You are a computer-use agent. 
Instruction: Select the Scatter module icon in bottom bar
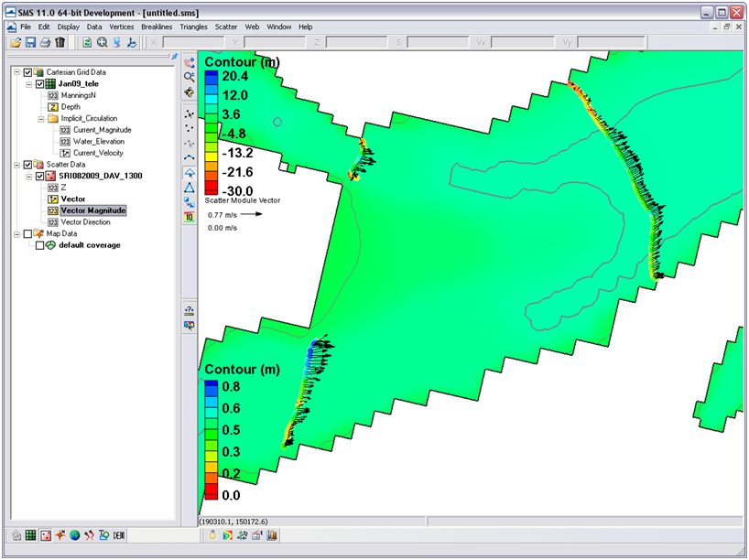pyautogui.click(x=46, y=535)
